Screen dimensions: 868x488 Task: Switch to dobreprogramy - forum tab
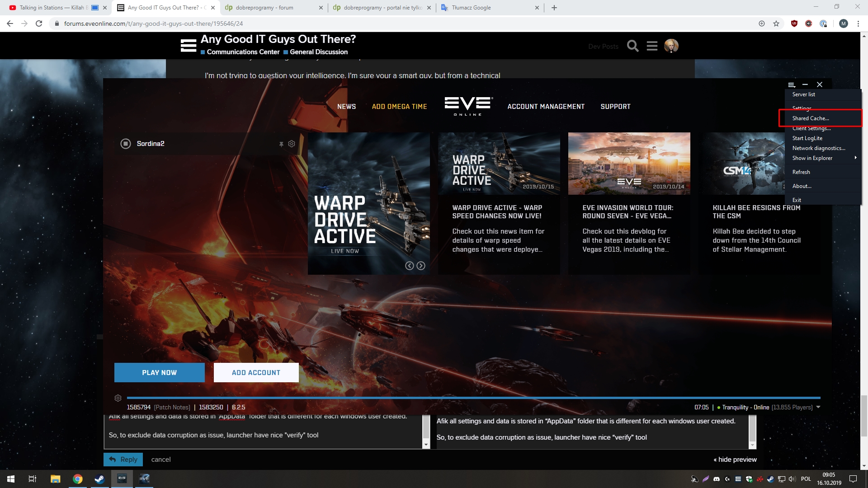click(274, 8)
